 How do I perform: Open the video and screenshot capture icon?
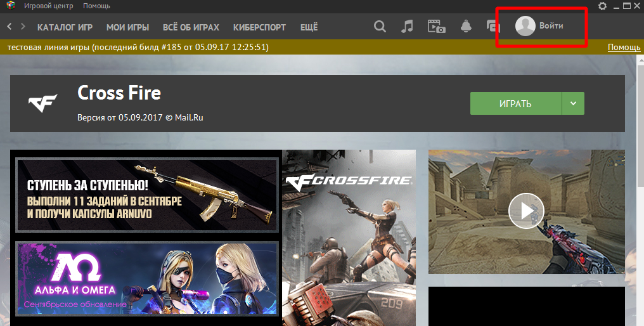tap(436, 27)
